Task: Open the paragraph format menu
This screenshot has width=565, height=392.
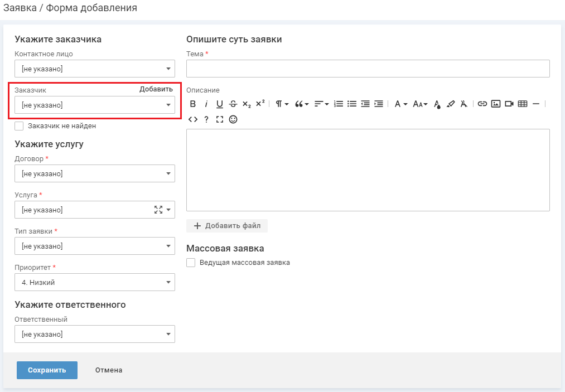Action: tap(282, 104)
